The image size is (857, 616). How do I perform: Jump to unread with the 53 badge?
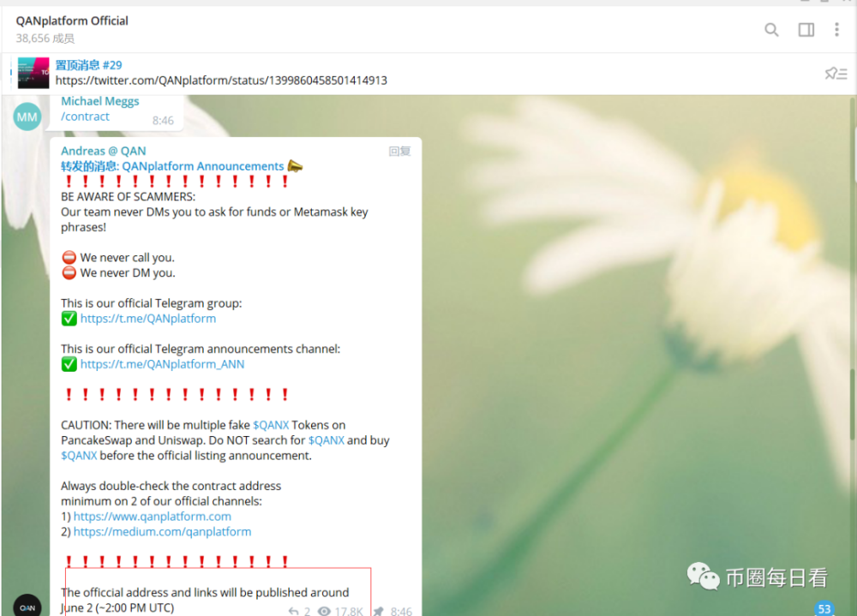[824, 608]
